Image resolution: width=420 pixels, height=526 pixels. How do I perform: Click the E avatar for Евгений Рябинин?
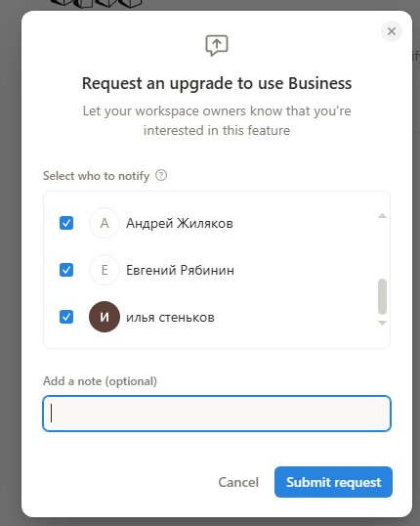(x=105, y=270)
